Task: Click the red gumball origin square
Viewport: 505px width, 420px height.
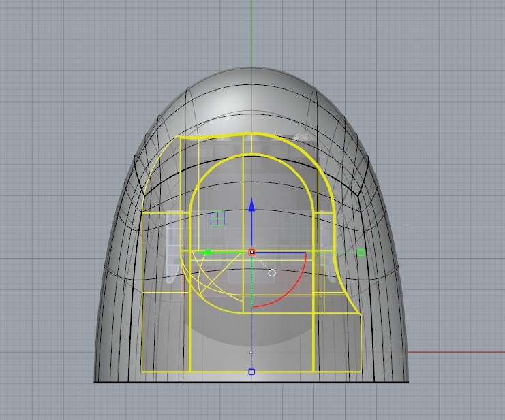Action: (x=251, y=253)
